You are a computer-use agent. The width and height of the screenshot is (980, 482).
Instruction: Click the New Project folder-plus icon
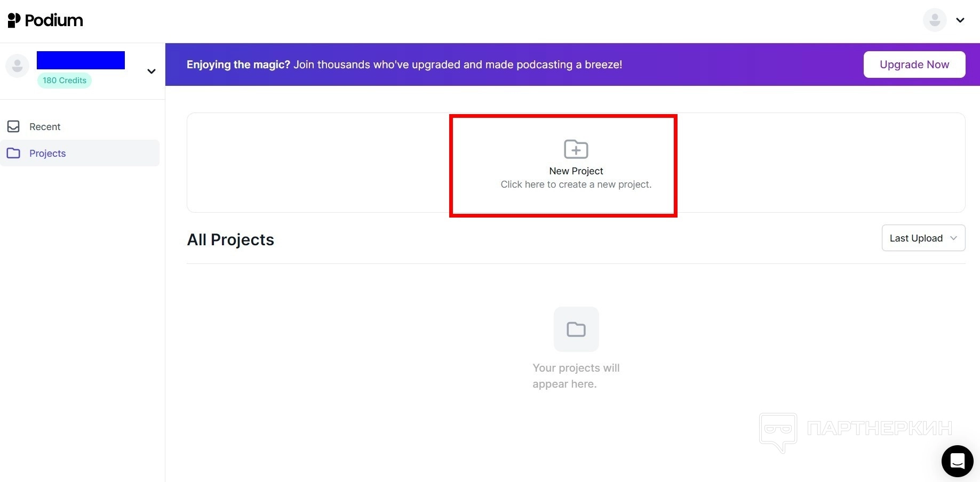click(576, 149)
